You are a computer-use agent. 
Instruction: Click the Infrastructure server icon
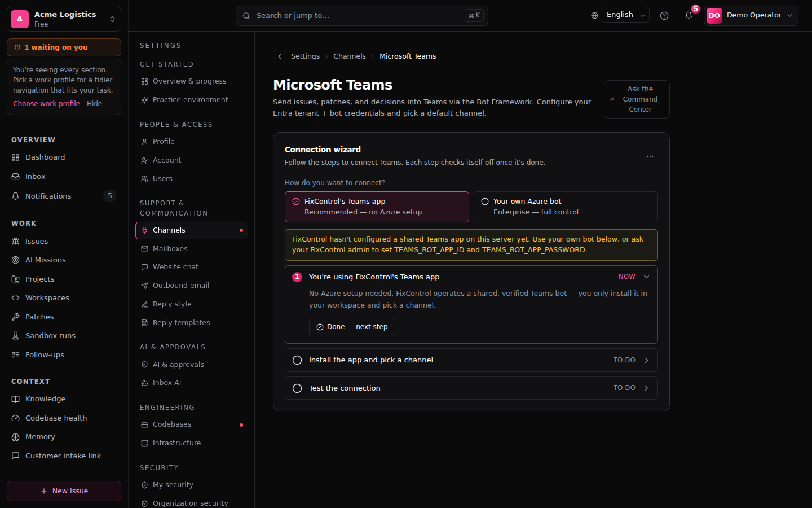click(145, 443)
